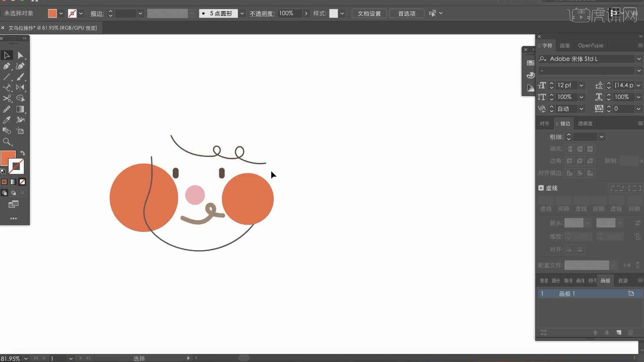The height and width of the screenshot is (362, 644).
Task: Select the Zoom magnifier tool
Action: coord(7,142)
